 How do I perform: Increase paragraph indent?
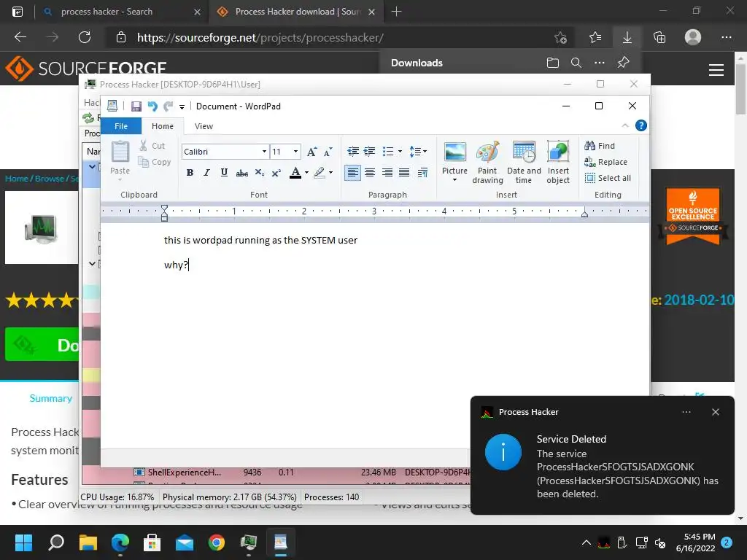click(x=370, y=152)
